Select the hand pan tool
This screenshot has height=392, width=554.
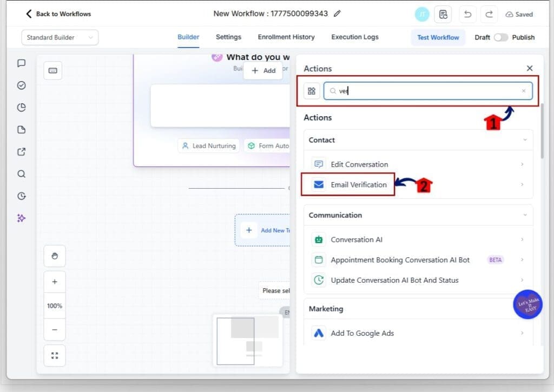click(x=55, y=256)
